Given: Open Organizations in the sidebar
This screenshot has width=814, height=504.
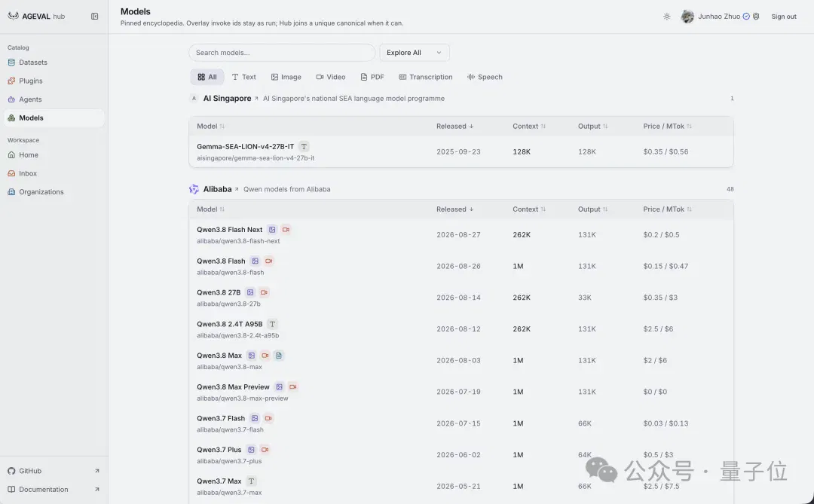Looking at the screenshot, I should click(54, 192).
